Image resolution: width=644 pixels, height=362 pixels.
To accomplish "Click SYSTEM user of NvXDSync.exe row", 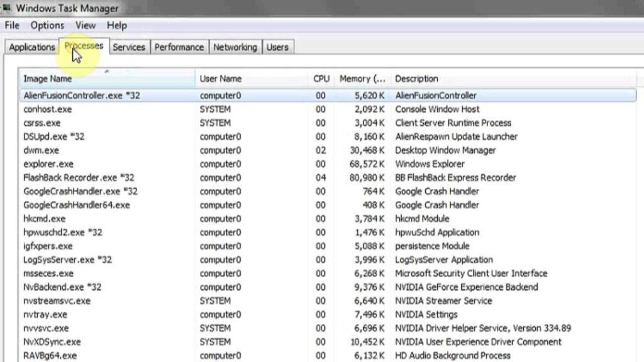I will [x=215, y=342].
